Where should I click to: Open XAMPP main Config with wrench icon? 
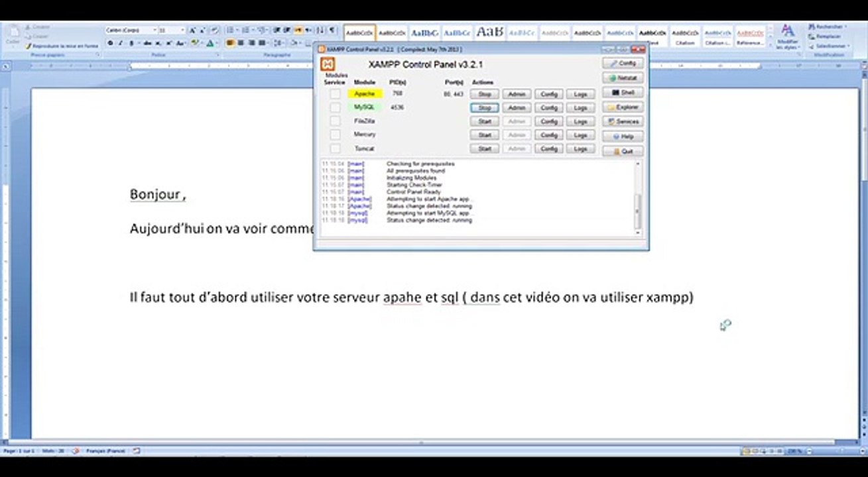pyautogui.click(x=623, y=63)
